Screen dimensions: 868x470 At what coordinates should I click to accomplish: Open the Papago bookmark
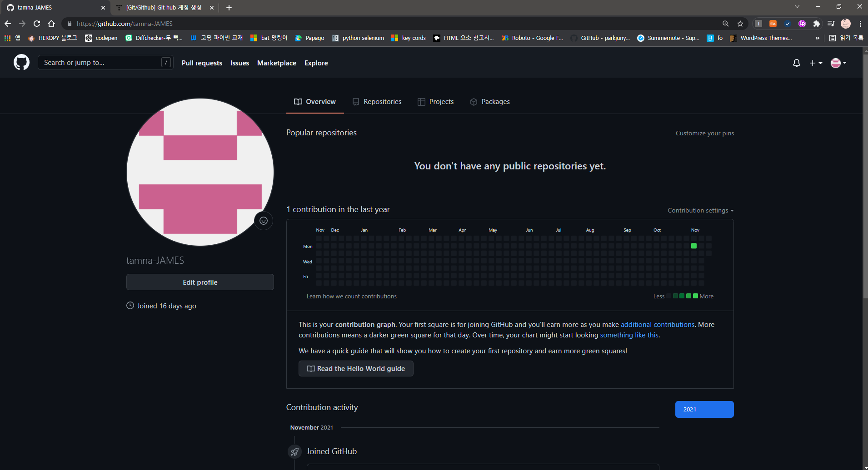click(310, 38)
